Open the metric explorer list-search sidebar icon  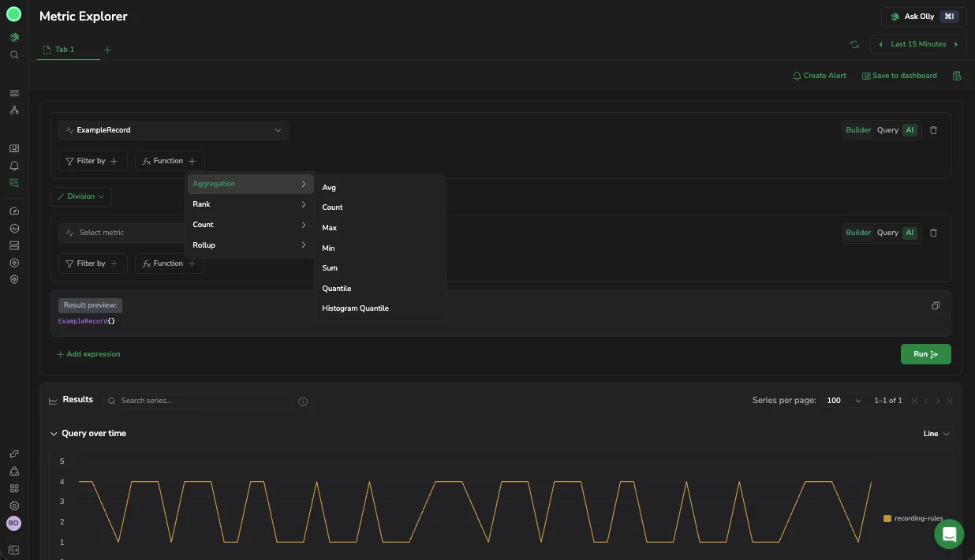coord(14,182)
